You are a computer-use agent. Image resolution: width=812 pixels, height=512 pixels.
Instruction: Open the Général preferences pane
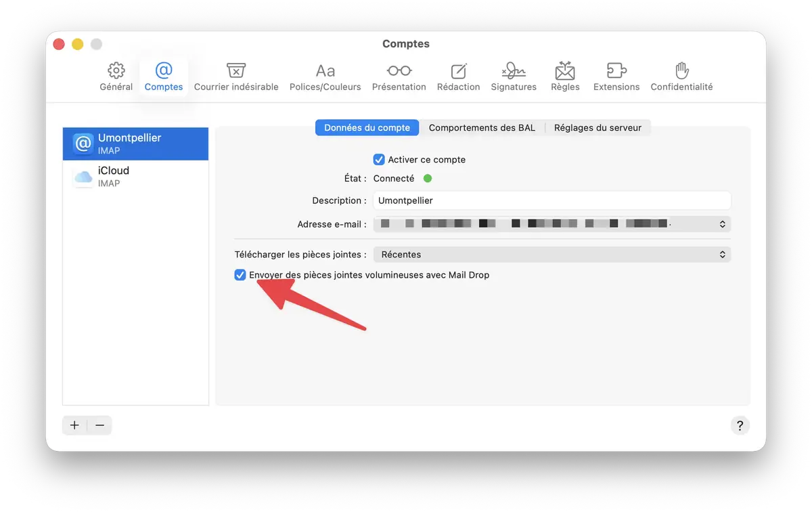pyautogui.click(x=116, y=76)
